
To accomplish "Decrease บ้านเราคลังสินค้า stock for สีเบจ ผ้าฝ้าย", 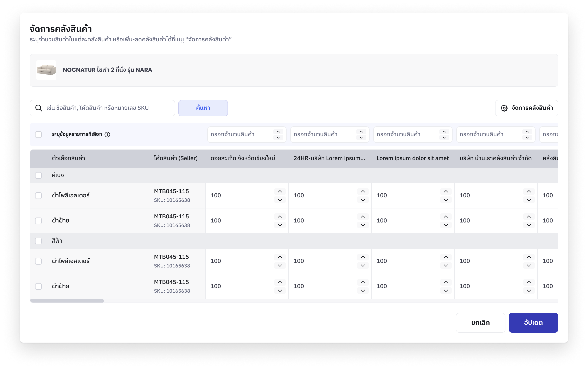I will pyautogui.click(x=529, y=225).
